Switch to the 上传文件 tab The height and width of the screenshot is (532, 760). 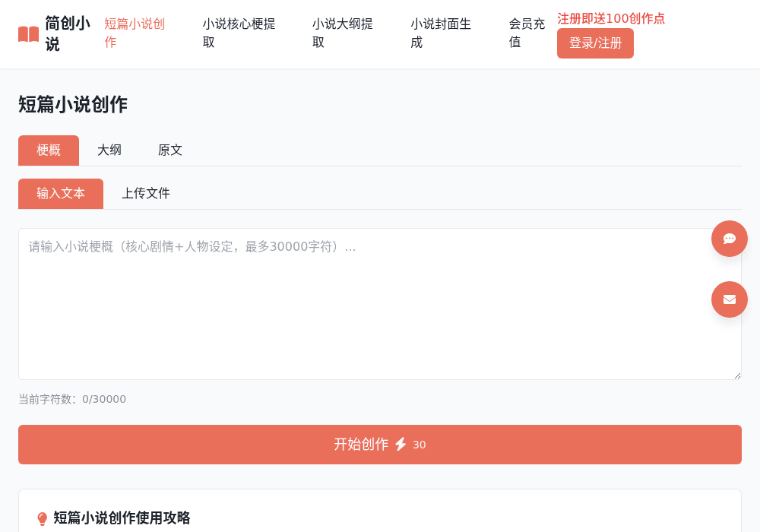(x=146, y=194)
